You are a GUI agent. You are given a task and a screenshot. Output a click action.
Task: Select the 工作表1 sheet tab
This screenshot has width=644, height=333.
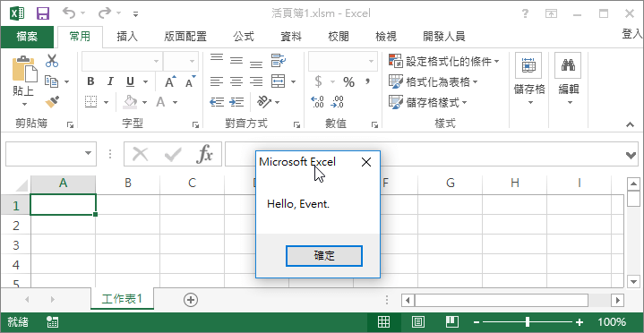click(x=122, y=298)
